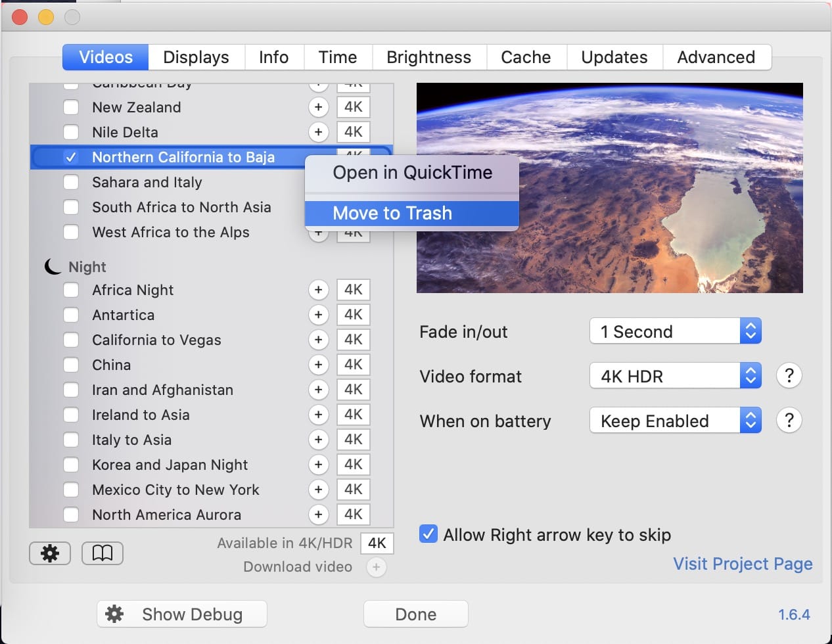Click help icon next to When on battery
Screen dimensions: 832x644
click(x=789, y=421)
